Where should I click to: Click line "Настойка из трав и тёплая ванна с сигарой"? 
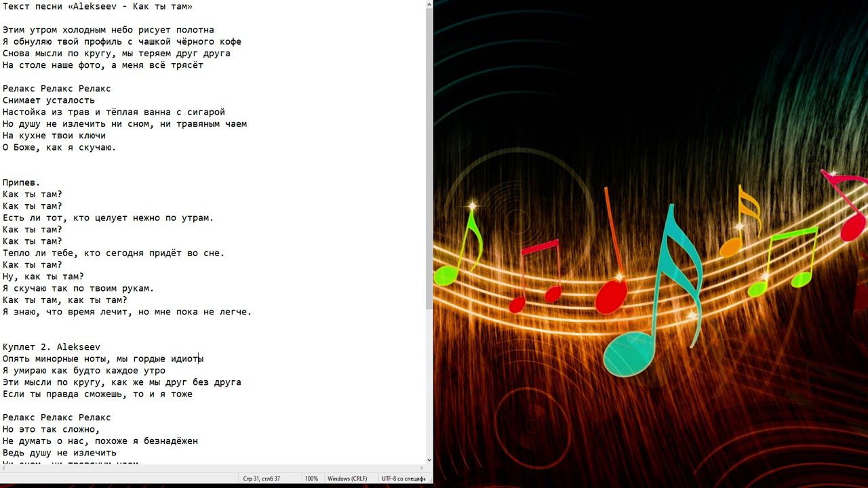114,112
